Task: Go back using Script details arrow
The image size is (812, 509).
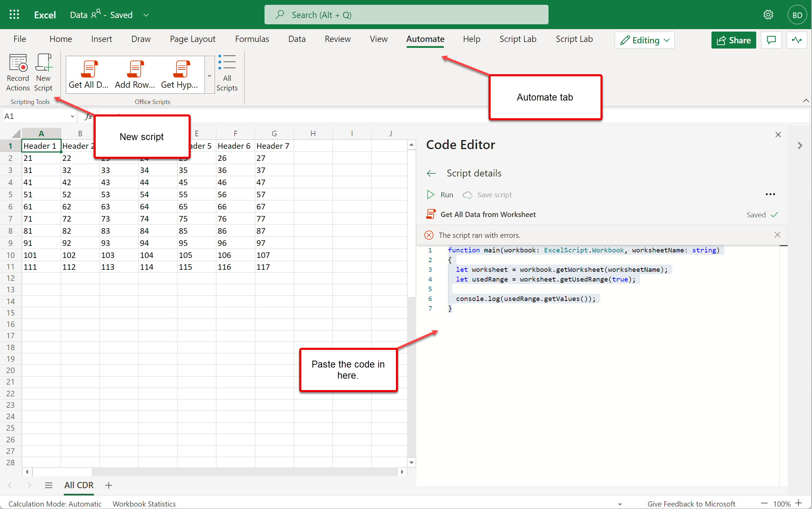Action: point(431,173)
